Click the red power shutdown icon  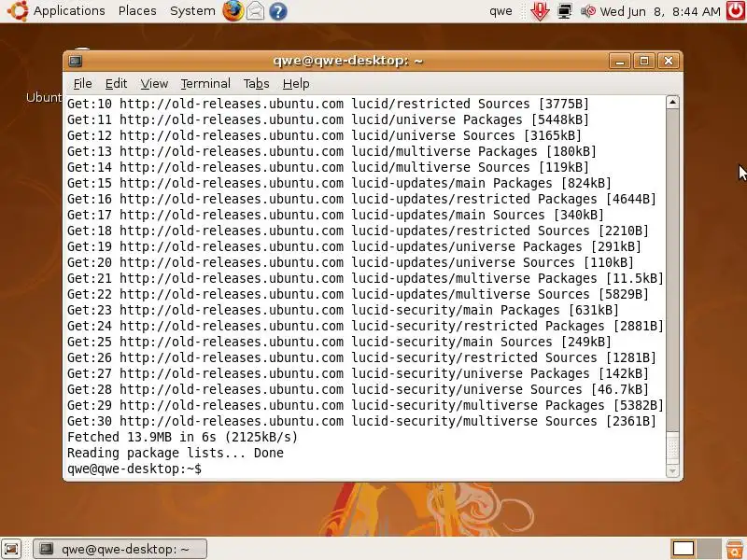pos(736,10)
